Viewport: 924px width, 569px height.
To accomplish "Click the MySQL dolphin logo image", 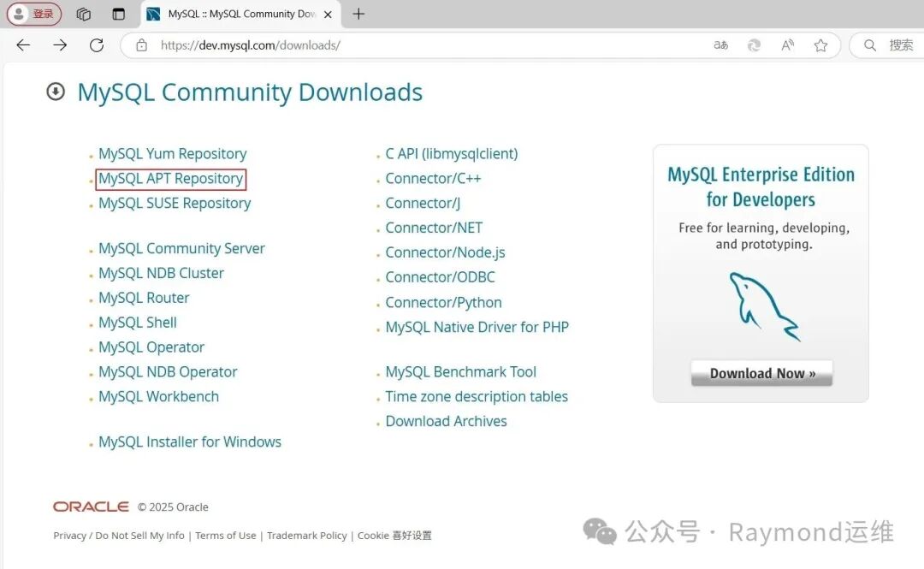I will pos(764,306).
